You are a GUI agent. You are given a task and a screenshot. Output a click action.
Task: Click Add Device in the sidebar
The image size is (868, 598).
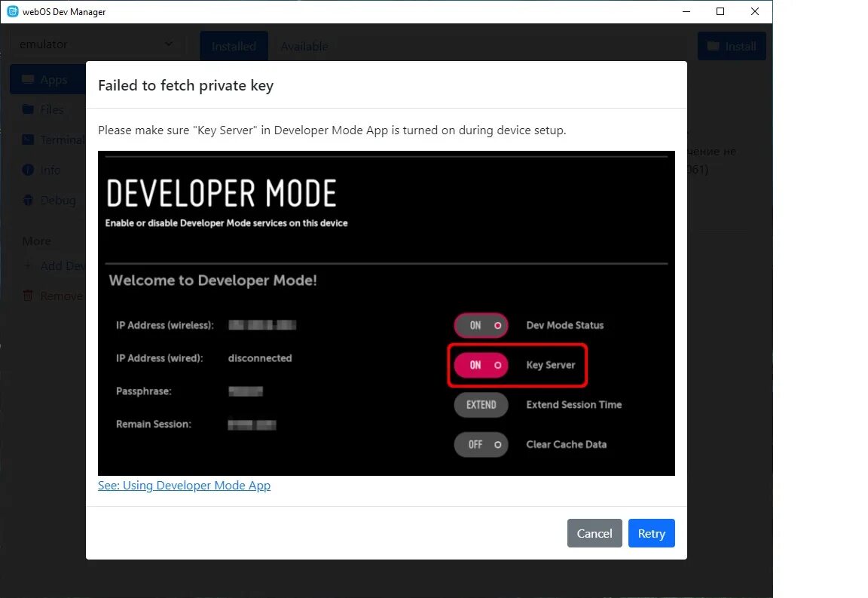tap(48, 266)
